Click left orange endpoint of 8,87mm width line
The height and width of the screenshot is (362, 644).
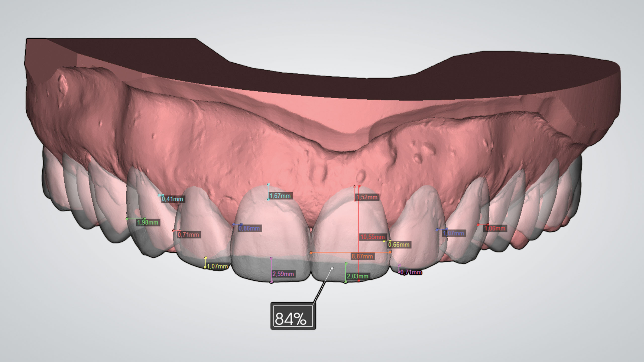coord(311,252)
